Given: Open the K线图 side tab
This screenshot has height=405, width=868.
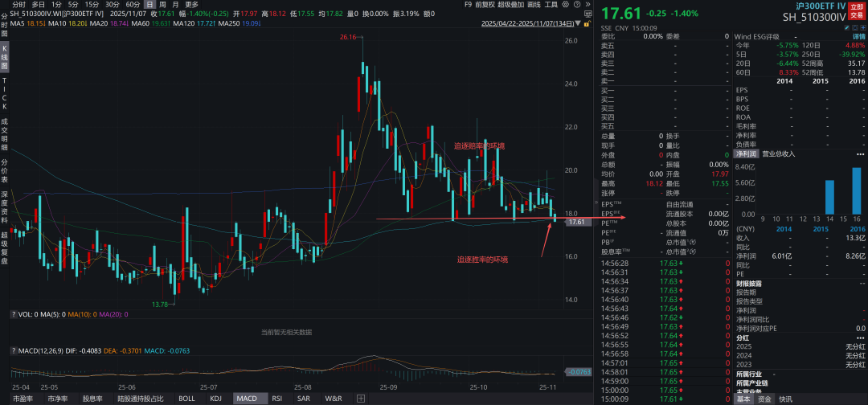Looking at the screenshot, I should coord(5,57).
